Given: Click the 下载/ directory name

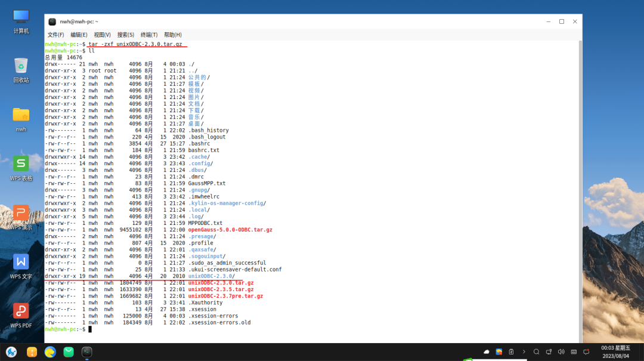Looking at the screenshot, I should point(196,110).
